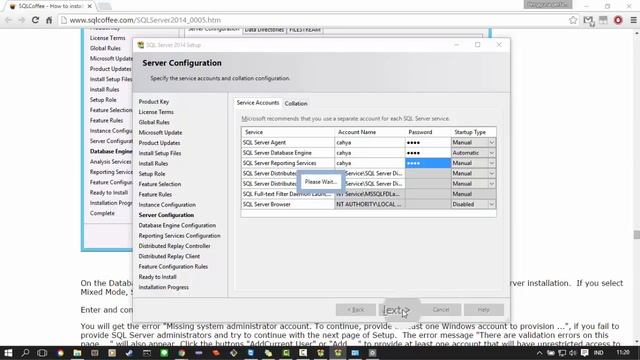Expand SQL Server Browser startup type dropdown
Viewport: 640px width, 360px height.
click(x=491, y=204)
